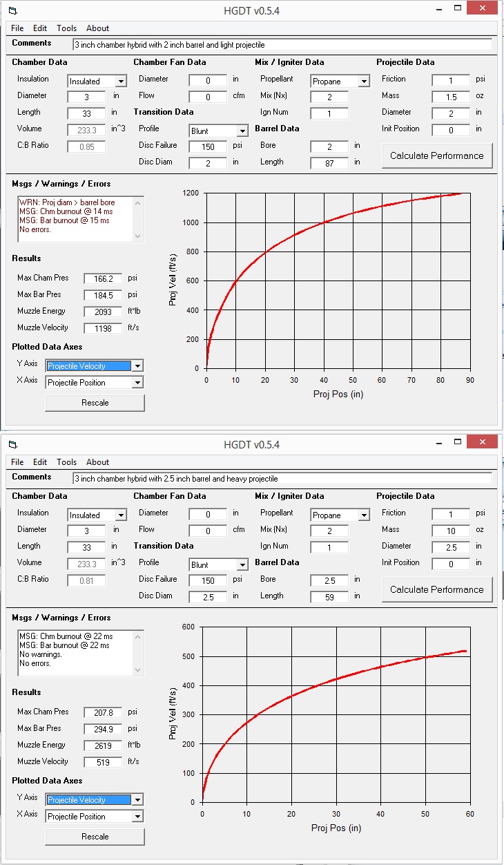Click Rescale below the 519 ft/s plot axes
The width and height of the screenshot is (504, 865).
tap(95, 837)
